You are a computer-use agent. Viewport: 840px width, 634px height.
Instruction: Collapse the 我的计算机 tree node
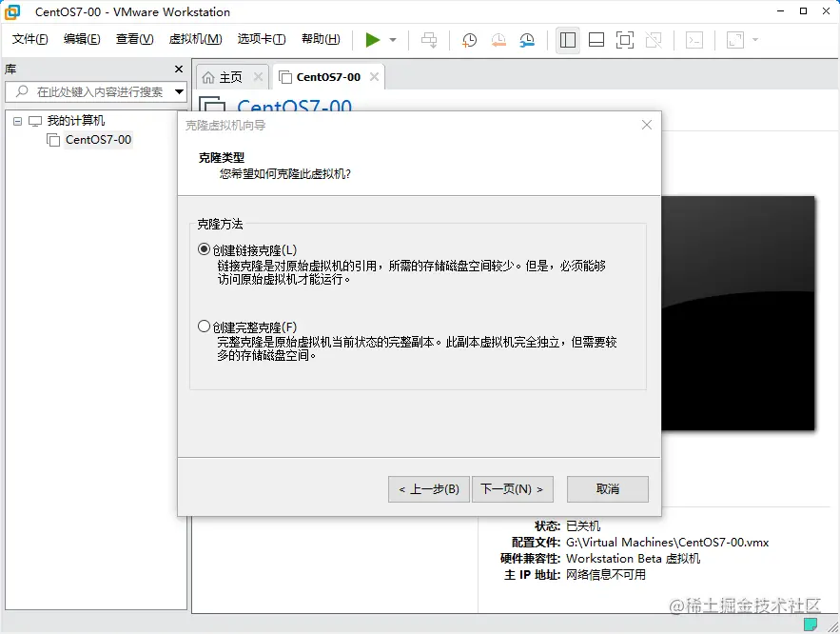tap(18, 121)
